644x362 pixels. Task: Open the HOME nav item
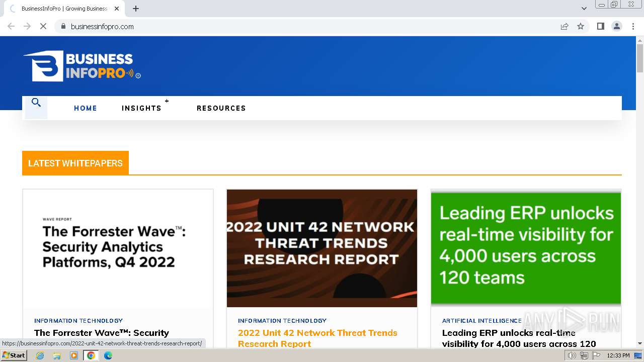click(86, 108)
